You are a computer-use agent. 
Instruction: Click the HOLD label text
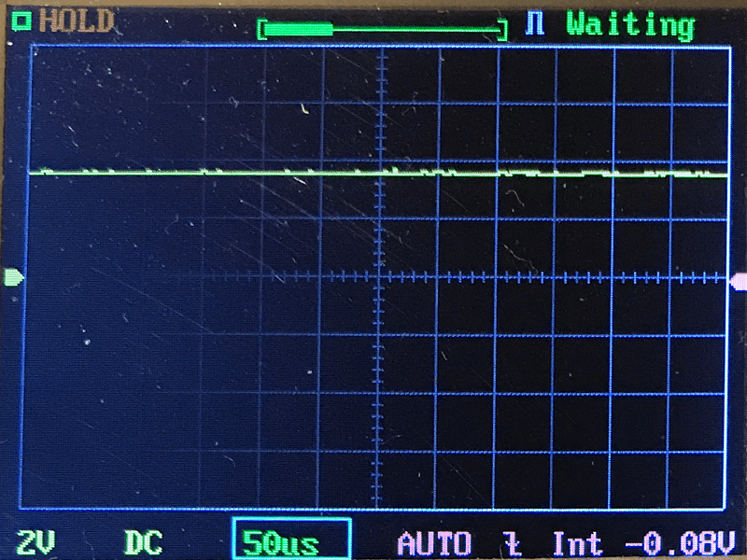[x=77, y=21]
